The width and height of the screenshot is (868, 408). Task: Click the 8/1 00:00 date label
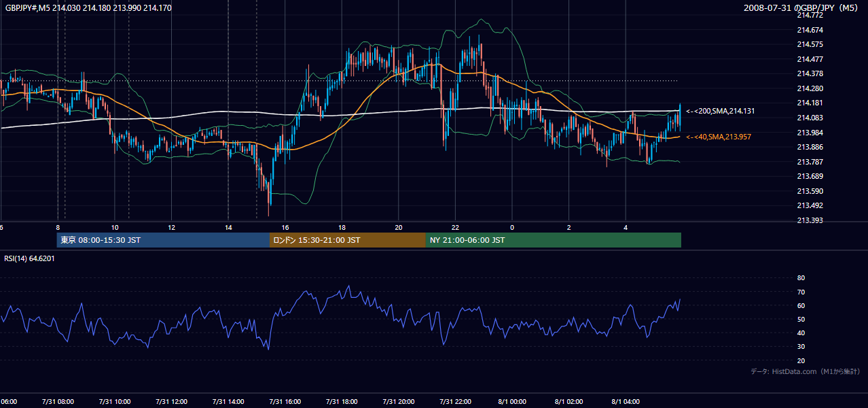coord(511,401)
